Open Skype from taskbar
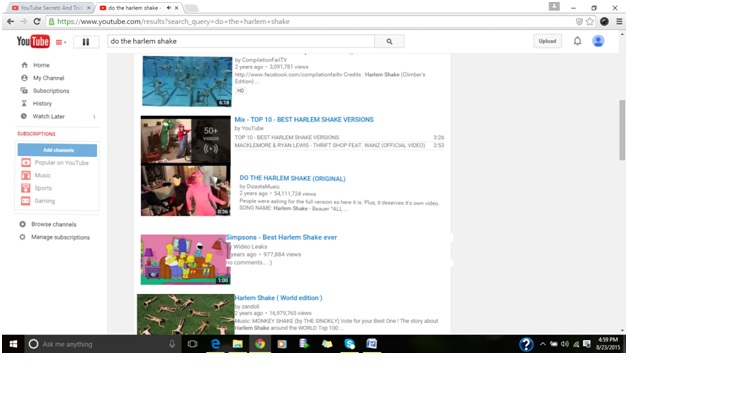The image size is (736, 394). (350, 344)
